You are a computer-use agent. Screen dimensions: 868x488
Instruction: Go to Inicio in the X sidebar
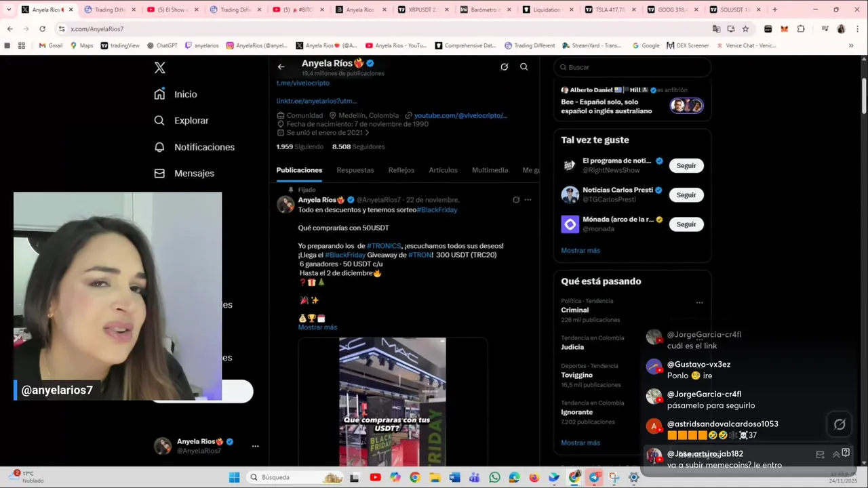point(176,94)
